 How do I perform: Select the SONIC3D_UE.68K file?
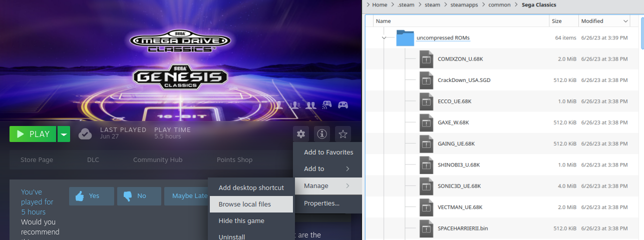459,186
